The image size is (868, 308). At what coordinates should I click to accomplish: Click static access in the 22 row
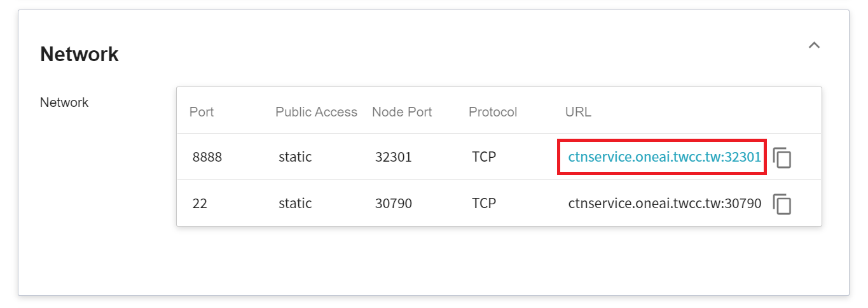(295, 204)
